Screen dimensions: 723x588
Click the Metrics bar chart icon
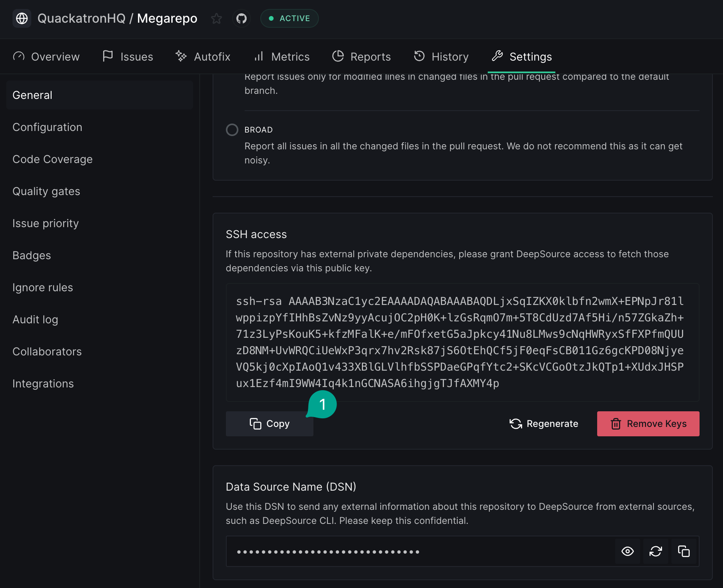click(x=258, y=56)
